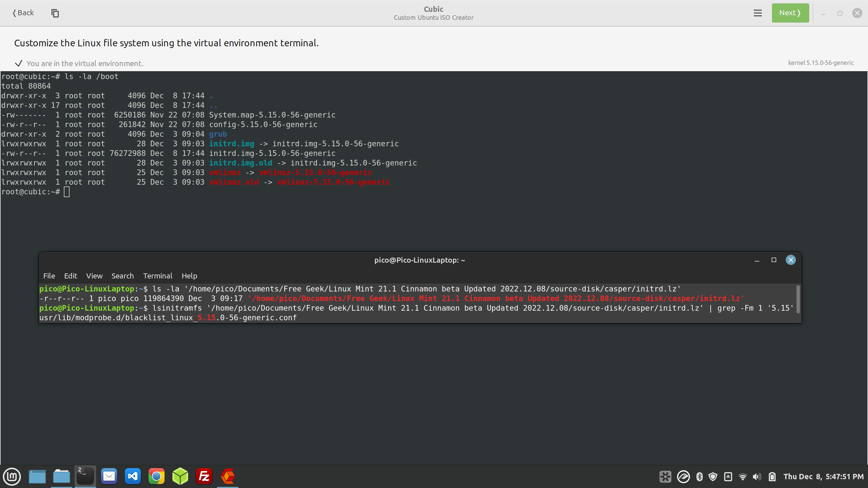This screenshot has width=868, height=488.
Task: Click the green Cubic cube taskbar icon
Action: coord(180,476)
